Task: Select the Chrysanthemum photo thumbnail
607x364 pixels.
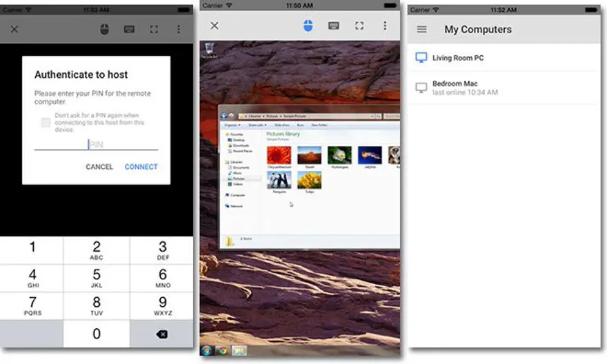Action: (279, 154)
